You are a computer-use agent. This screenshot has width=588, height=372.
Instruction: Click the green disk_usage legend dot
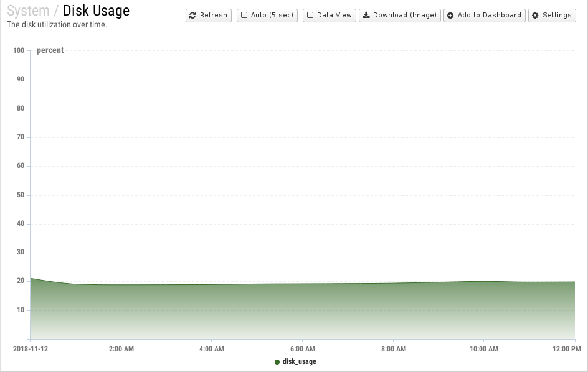(x=277, y=362)
